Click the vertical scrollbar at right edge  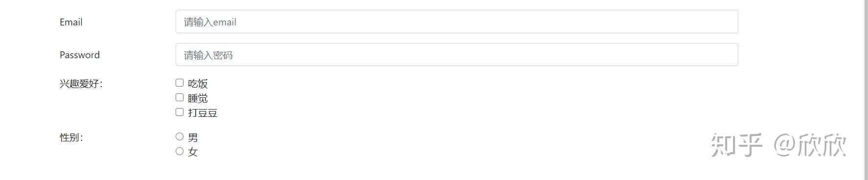(x=866, y=90)
